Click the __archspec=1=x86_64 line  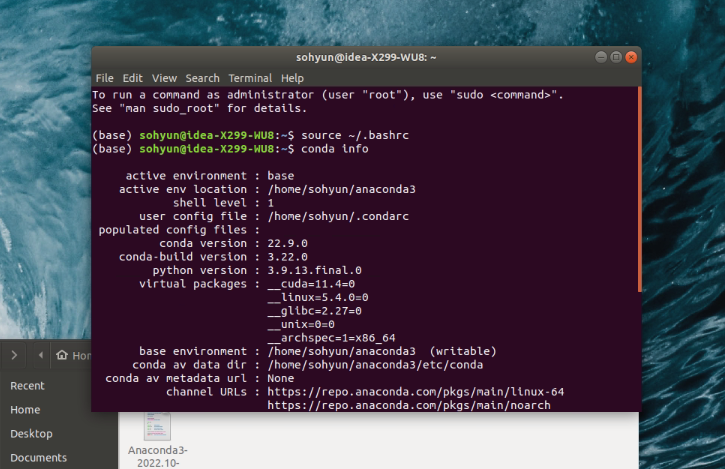point(332,338)
